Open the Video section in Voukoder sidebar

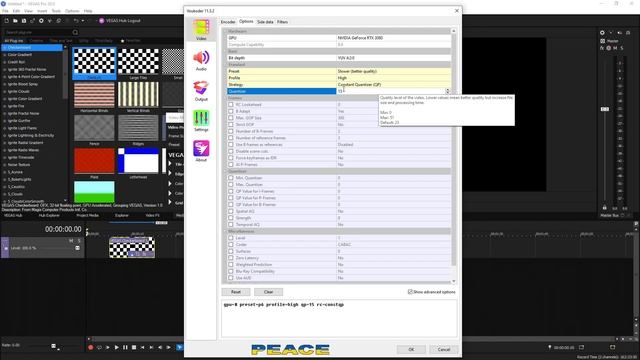pos(201,30)
